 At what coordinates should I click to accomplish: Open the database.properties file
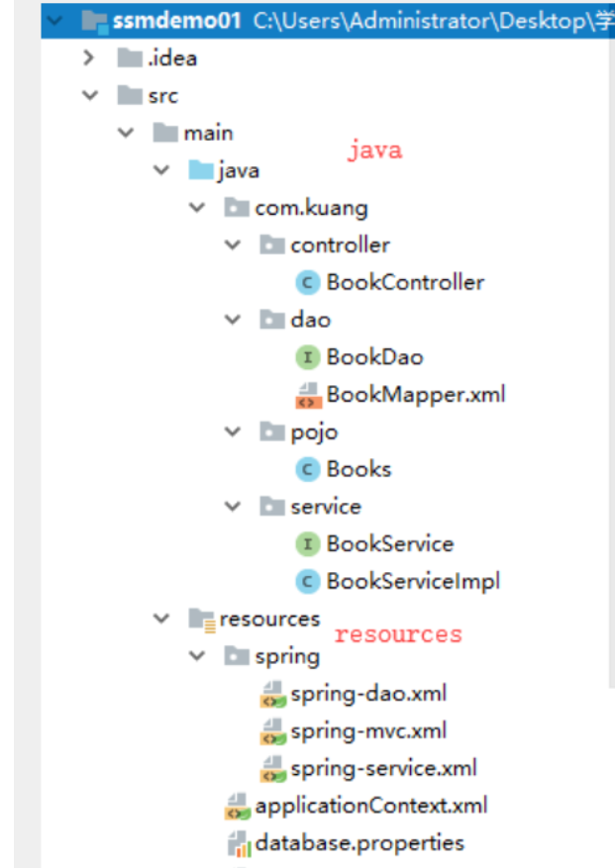(x=360, y=843)
